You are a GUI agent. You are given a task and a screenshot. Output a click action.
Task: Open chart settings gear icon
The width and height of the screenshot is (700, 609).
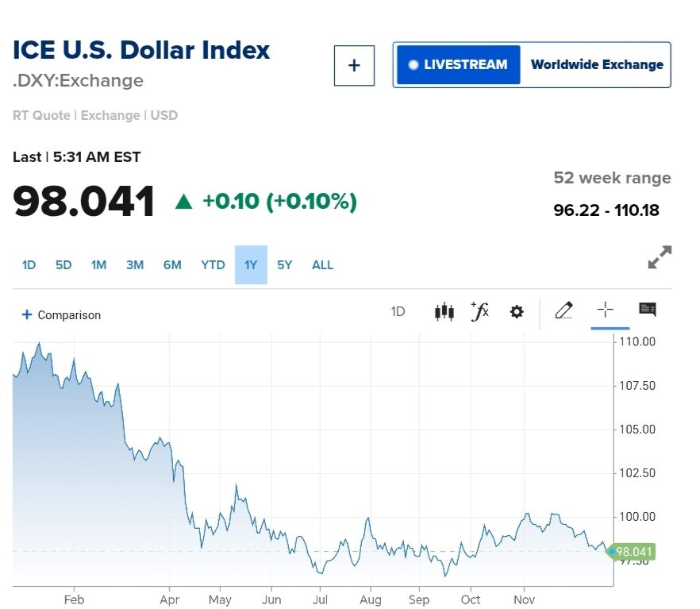(x=517, y=312)
